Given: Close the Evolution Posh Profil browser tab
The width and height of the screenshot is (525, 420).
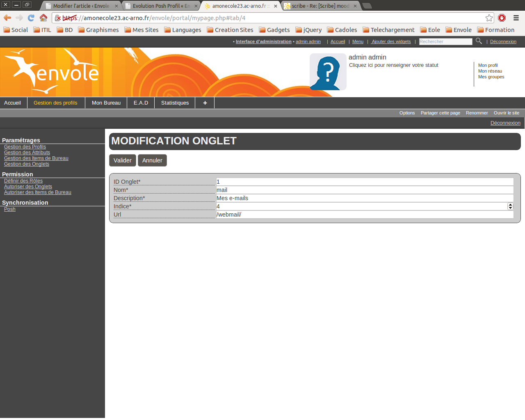Looking at the screenshot, I should [x=196, y=6].
